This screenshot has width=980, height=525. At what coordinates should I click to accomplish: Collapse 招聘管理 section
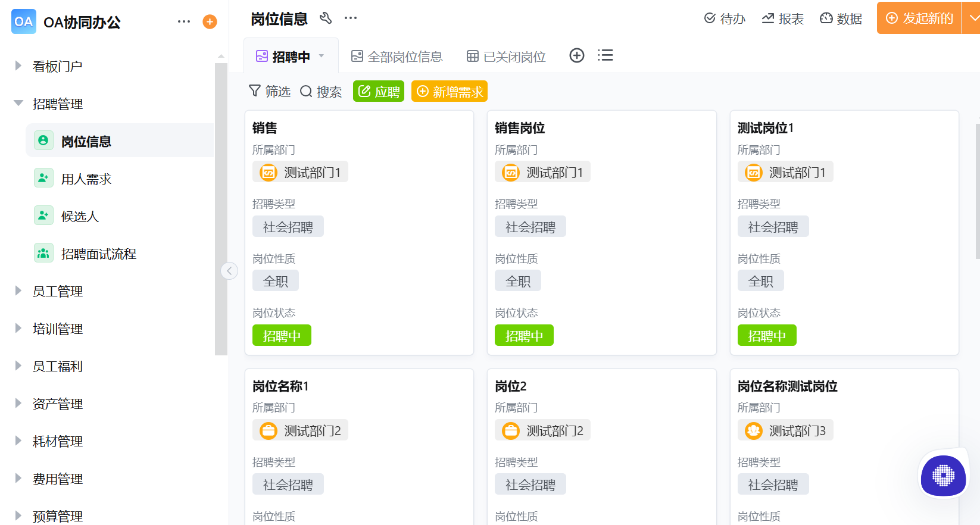tap(18, 104)
